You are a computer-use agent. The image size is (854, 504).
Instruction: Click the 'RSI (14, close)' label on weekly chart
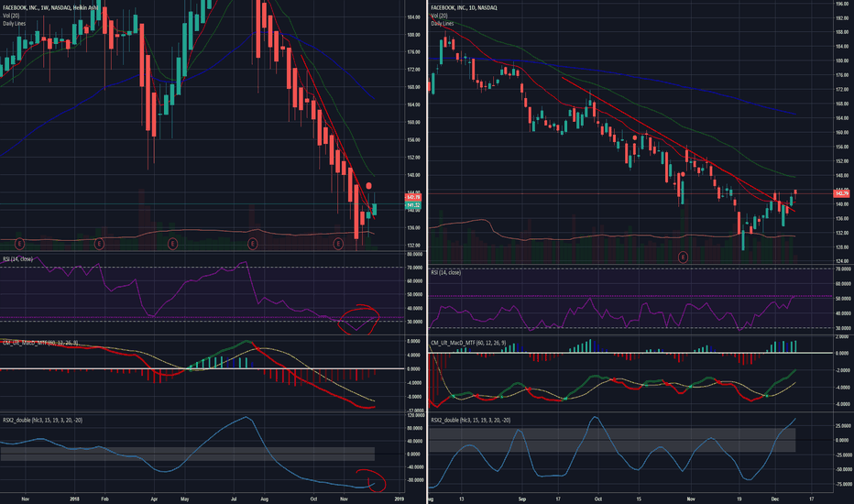click(x=18, y=258)
